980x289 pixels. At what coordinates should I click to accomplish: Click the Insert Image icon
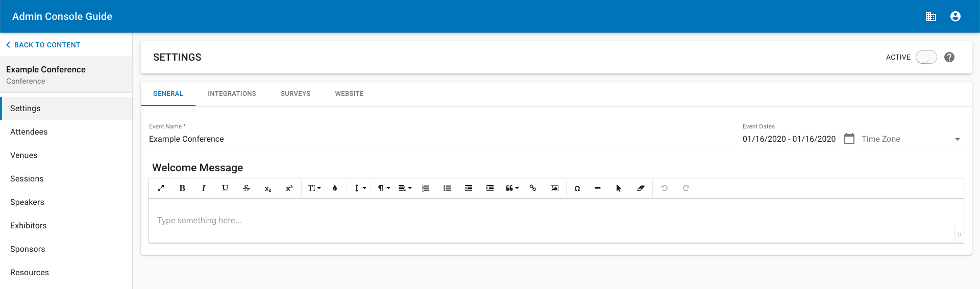[x=554, y=188]
